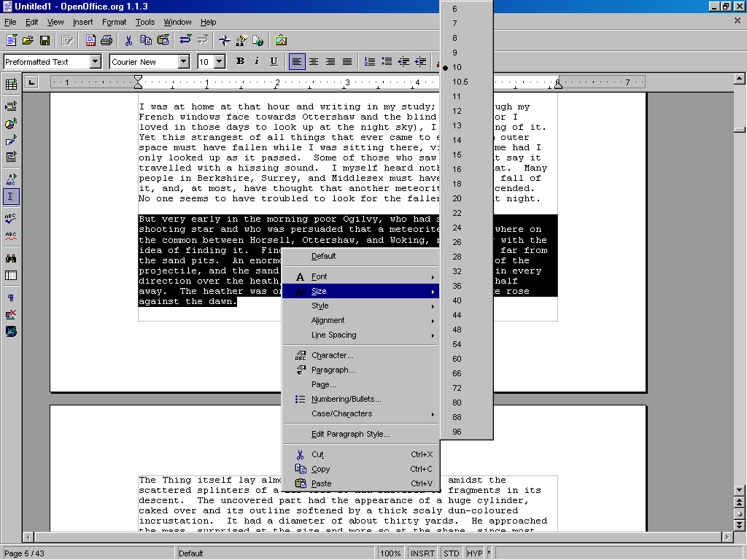The image size is (747, 560).
Task: Open the Format menu
Action: click(x=114, y=23)
